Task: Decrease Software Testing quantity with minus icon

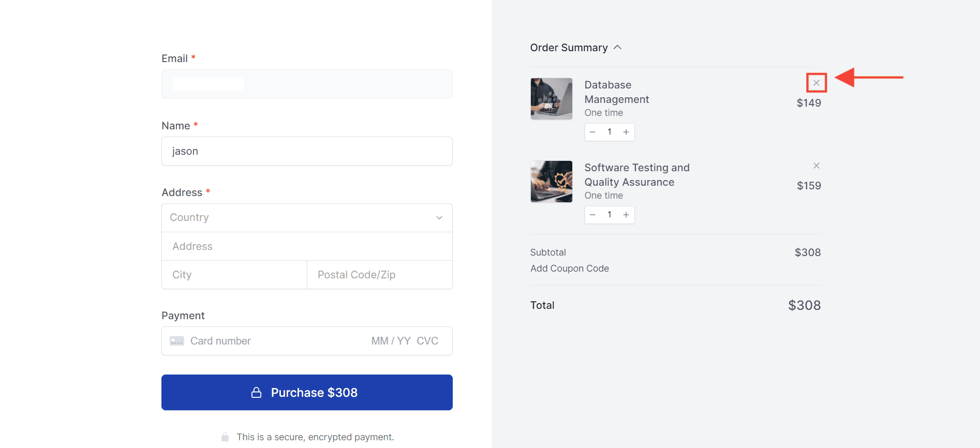Action: 592,214
